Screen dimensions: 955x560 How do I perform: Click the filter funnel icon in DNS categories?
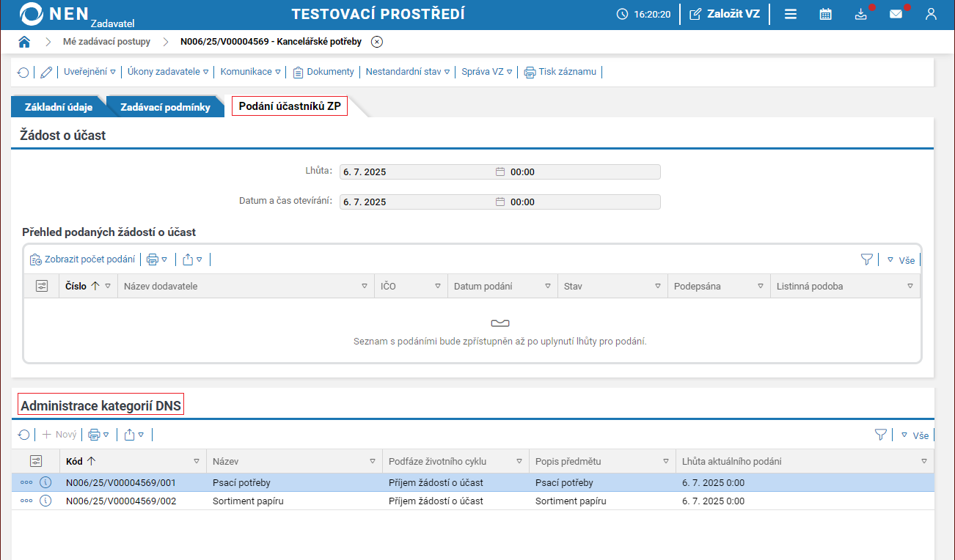coord(881,435)
